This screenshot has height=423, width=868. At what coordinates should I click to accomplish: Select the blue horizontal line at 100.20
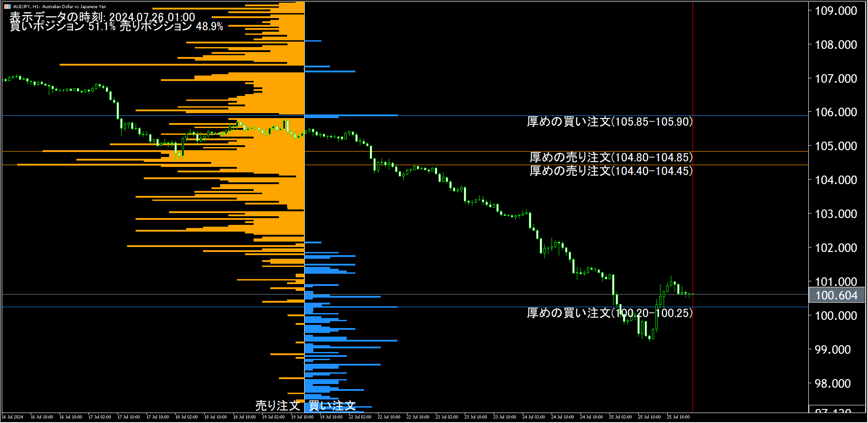pyautogui.click(x=405, y=307)
